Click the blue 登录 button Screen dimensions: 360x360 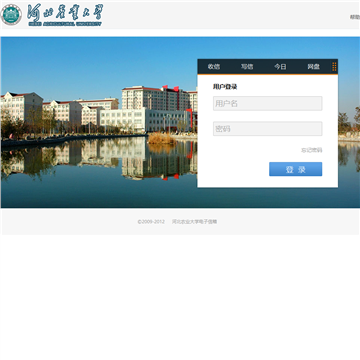(x=296, y=169)
